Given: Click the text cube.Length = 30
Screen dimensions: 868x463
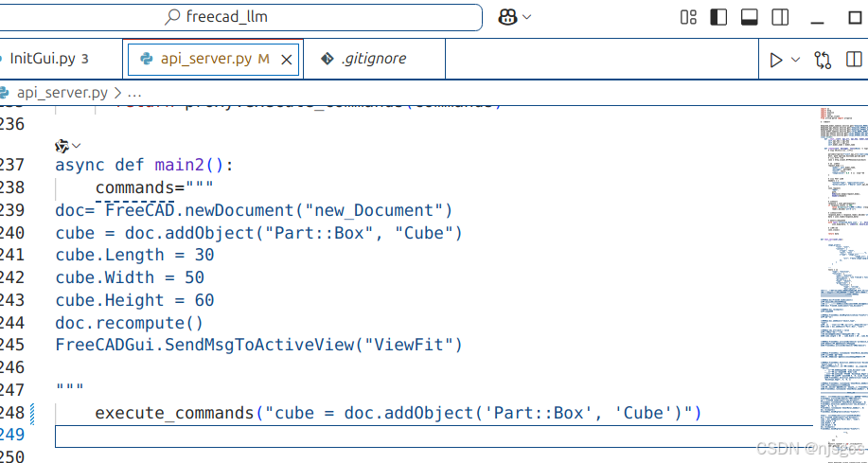Looking at the screenshot, I should click(x=134, y=256).
